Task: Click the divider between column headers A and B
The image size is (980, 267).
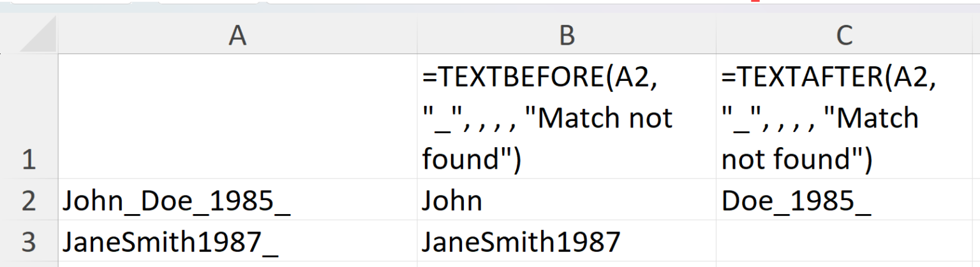Action: (417, 36)
